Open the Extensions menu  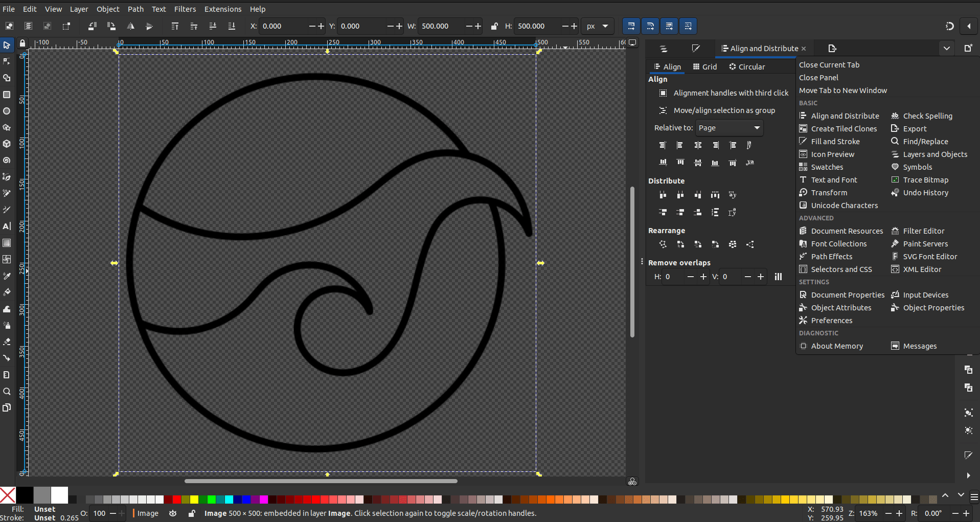(x=222, y=9)
